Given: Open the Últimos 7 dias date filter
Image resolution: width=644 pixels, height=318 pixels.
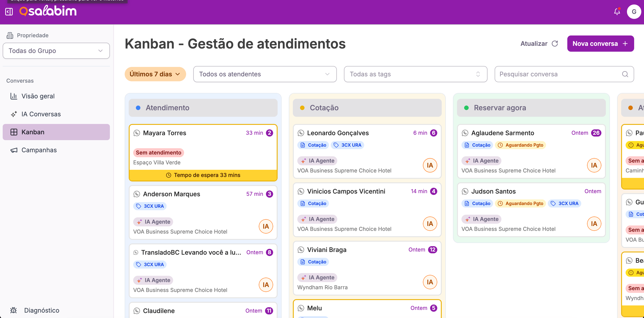Looking at the screenshot, I should coord(155,74).
